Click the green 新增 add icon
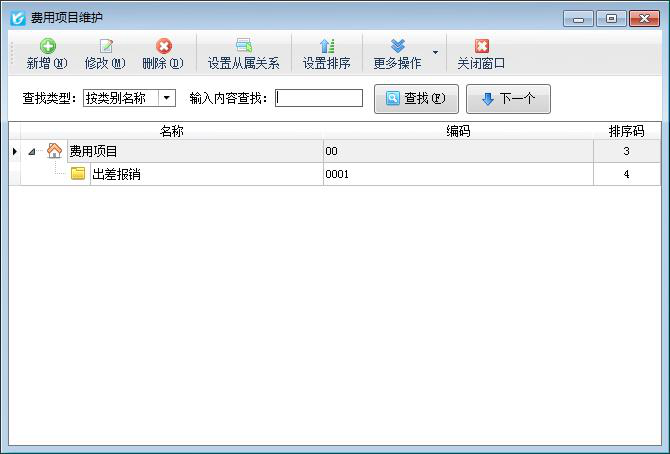The width and height of the screenshot is (670, 454). pyautogui.click(x=47, y=46)
